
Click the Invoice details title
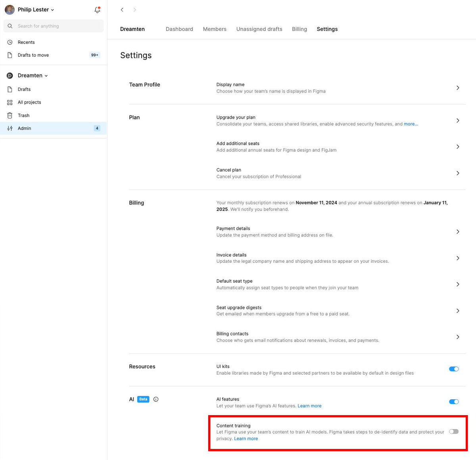point(232,255)
